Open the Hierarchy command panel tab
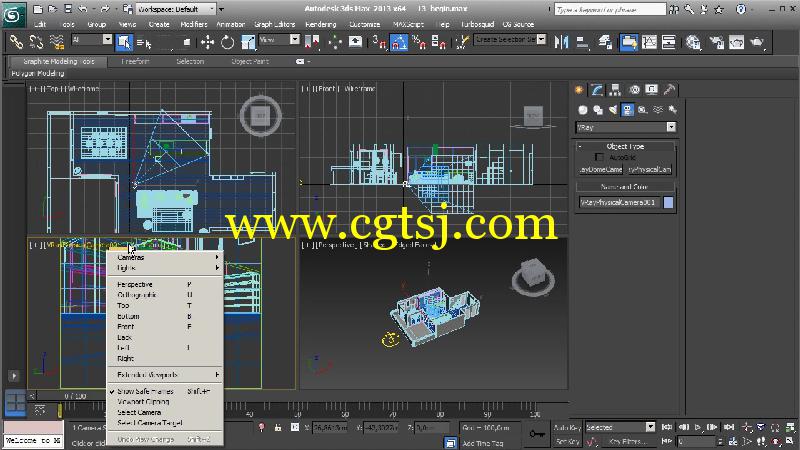This screenshot has width=800, height=450. click(615, 90)
